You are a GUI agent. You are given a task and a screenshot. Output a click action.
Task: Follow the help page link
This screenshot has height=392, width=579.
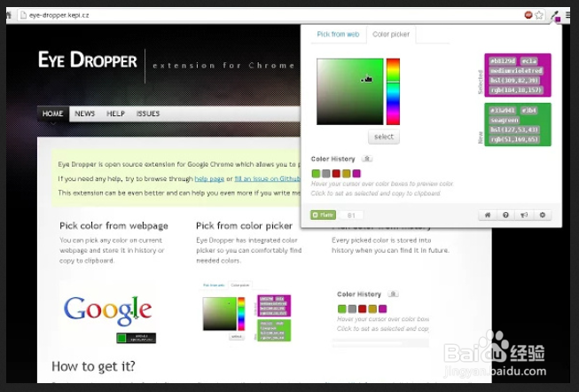coord(209,179)
